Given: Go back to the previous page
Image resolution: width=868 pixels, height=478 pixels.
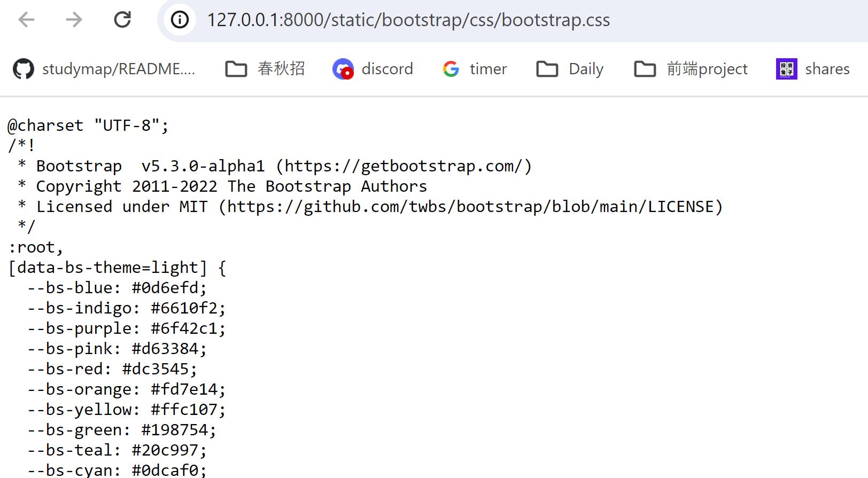Looking at the screenshot, I should (26, 20).
